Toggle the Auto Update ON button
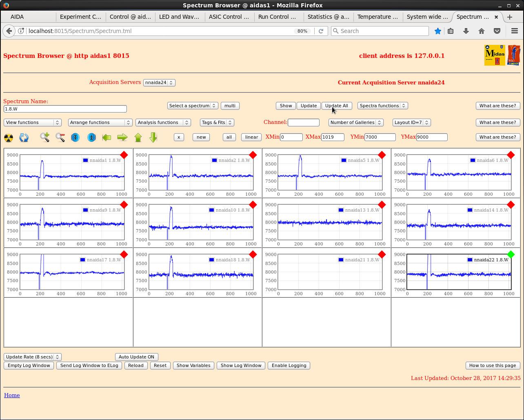The image size is (524, 420). point(137,357)
